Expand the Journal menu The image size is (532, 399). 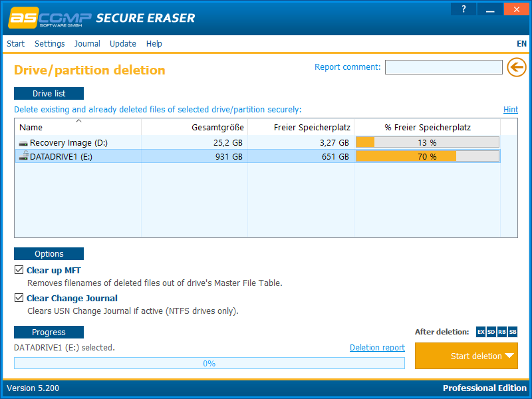tap(87, 44)
